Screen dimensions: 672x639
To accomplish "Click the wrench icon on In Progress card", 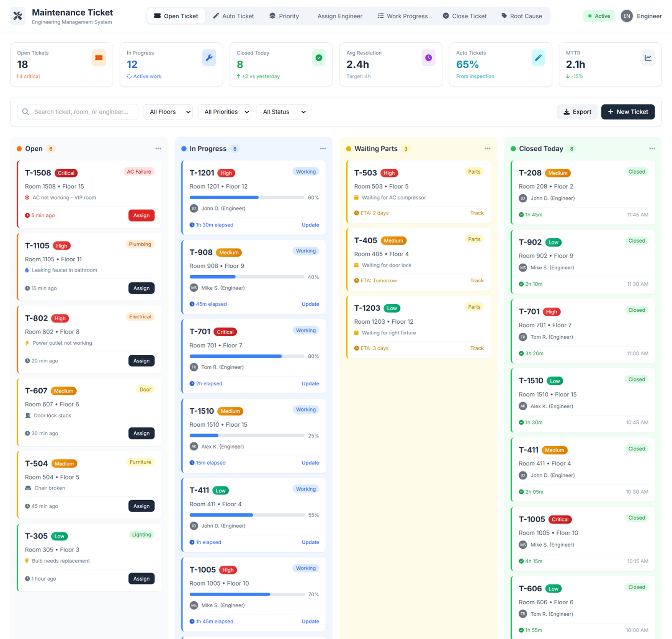I will coord(209,58).
